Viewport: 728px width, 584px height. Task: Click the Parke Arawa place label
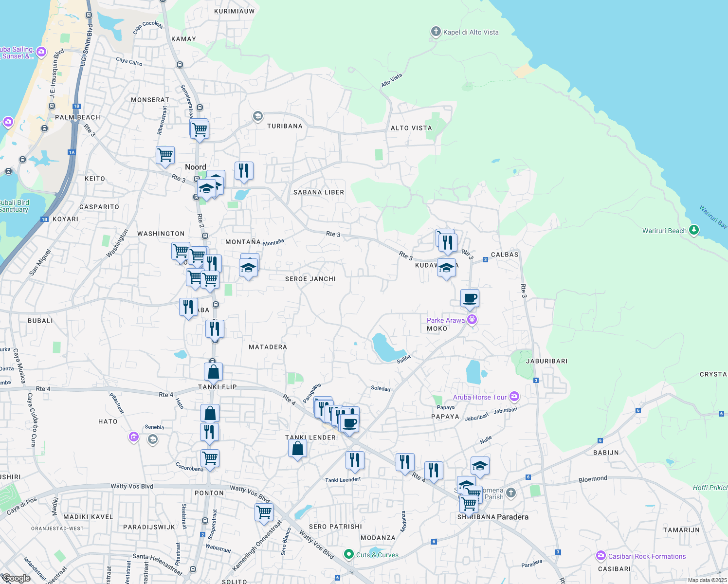446,320
